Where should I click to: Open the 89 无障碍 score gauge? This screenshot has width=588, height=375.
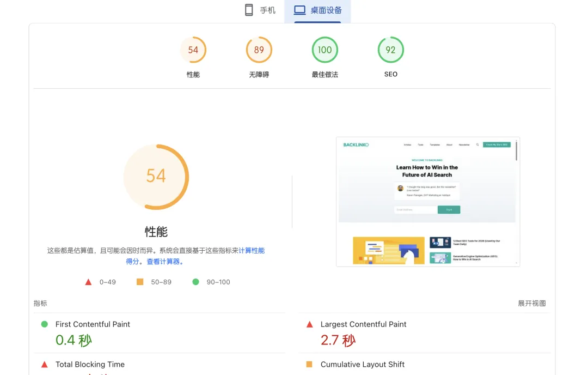point(259,50)
